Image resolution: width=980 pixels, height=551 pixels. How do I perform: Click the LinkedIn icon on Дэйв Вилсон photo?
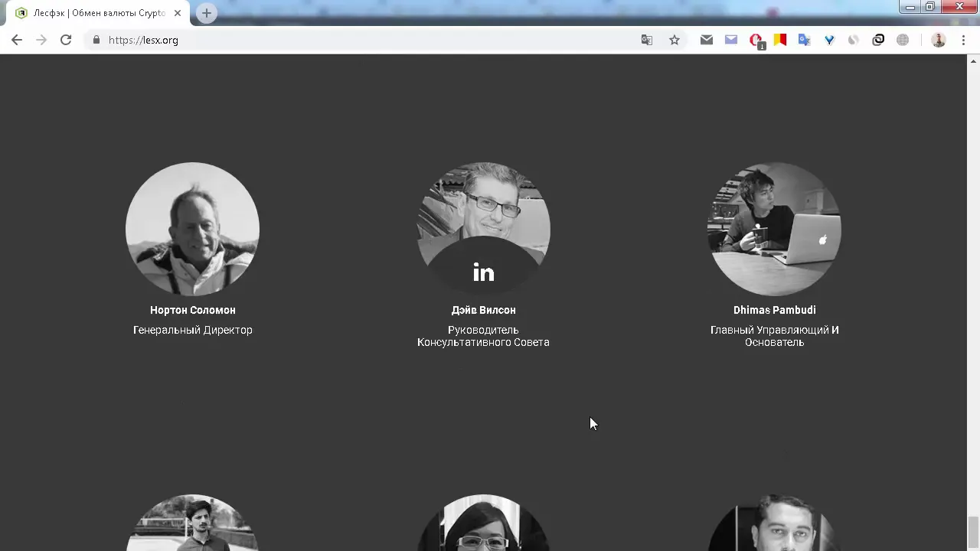pyautogui.click(x=483, y=272)
